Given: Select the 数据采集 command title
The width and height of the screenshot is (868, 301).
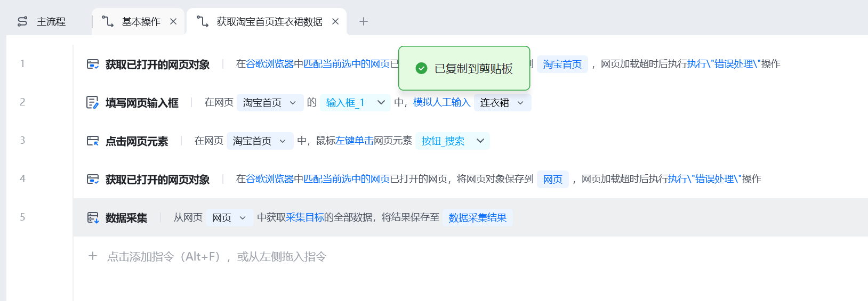Looking at the screenshot, I should click(x=126, y=218).
